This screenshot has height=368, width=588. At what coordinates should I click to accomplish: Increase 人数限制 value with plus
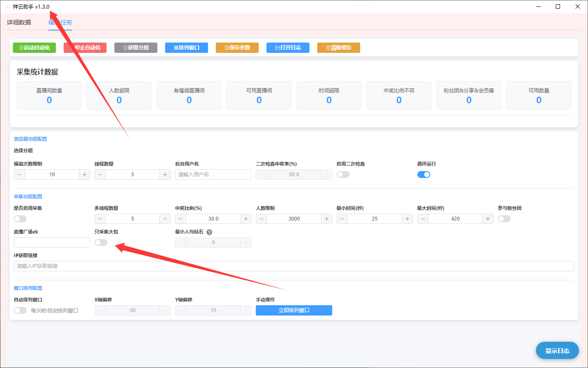click(327, 219)
